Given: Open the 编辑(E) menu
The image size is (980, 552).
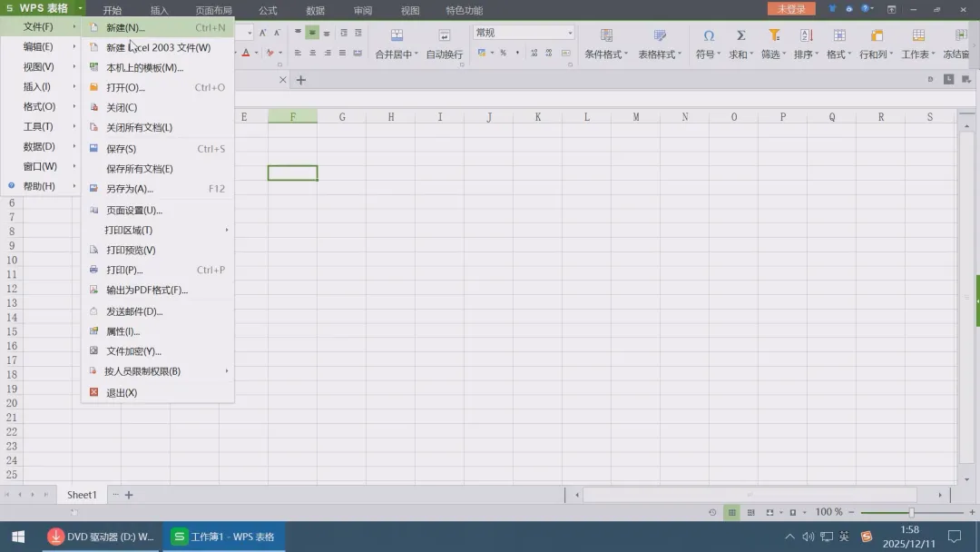Looking at the screenshot, I should click(x=41, y=47).
